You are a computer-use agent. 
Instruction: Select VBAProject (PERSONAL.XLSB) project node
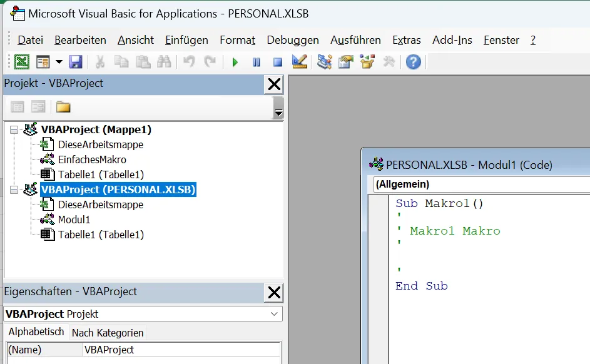click(118, 190)
